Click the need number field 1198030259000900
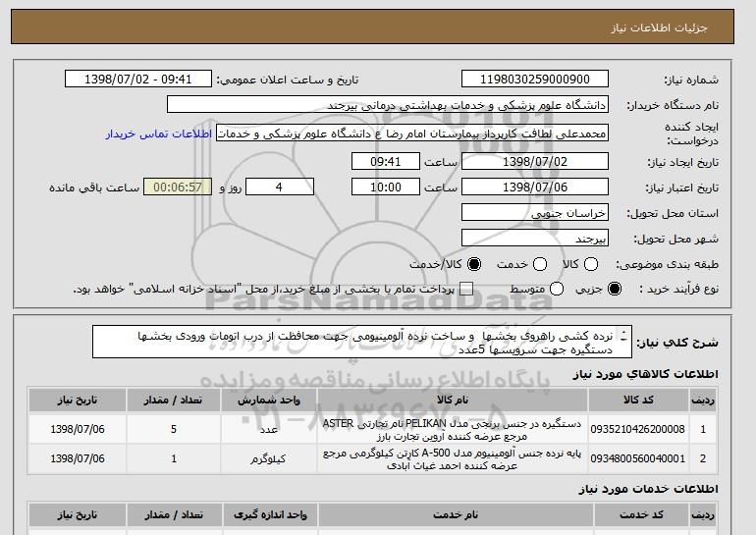The height and width of the screenshot is (535, 756). click(535, 80)
